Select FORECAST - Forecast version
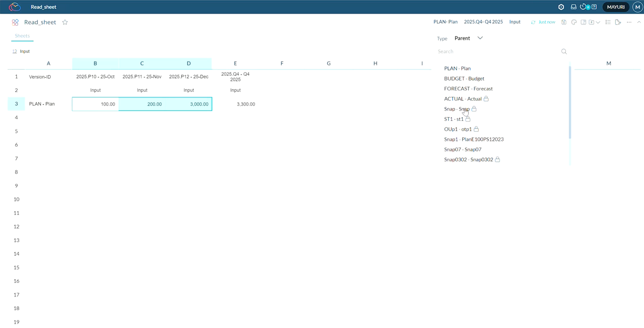Screen dimensions: 644x328 click(x=468, y=89)
